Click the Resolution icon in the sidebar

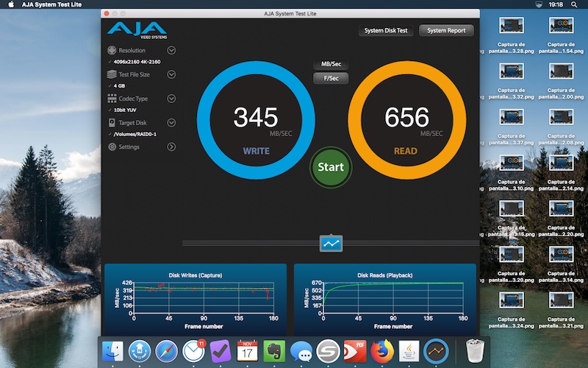pyautogui.click(x=112, y=50)
